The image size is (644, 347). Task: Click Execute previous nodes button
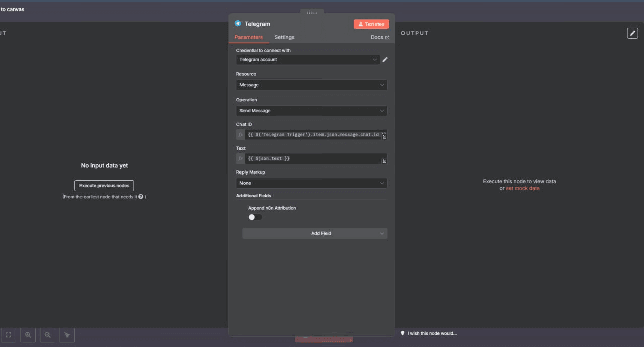[104, 186]
